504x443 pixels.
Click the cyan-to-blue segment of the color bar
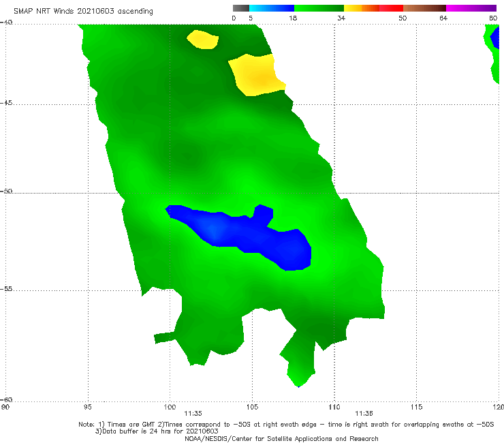pyautogui.click(x=272, y=8)
